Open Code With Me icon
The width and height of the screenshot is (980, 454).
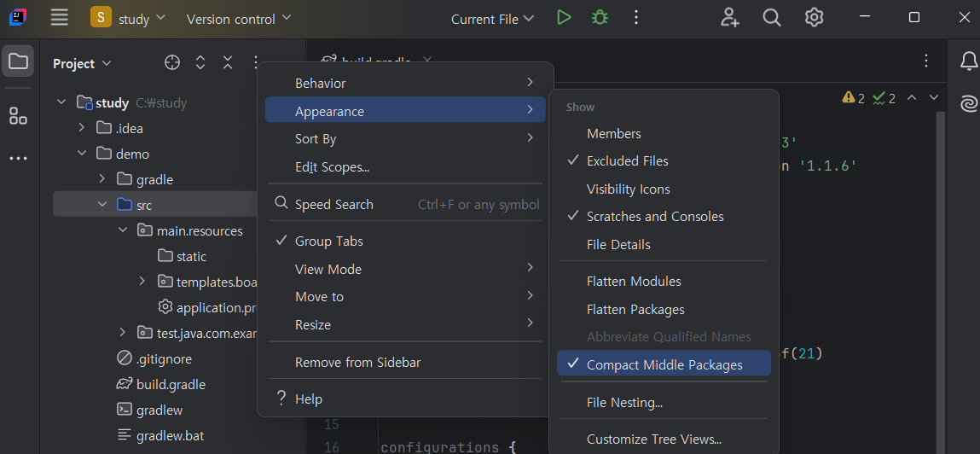[729, 18]
